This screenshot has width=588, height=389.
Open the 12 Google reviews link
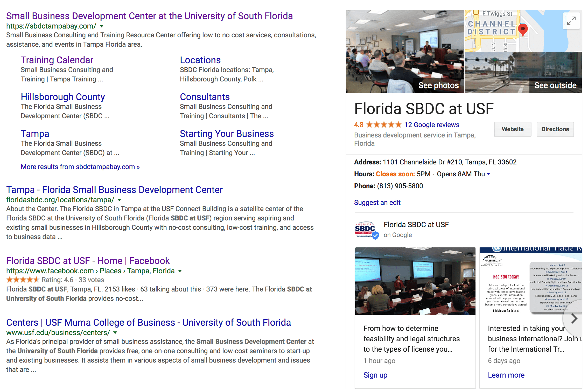click(431, 124)
